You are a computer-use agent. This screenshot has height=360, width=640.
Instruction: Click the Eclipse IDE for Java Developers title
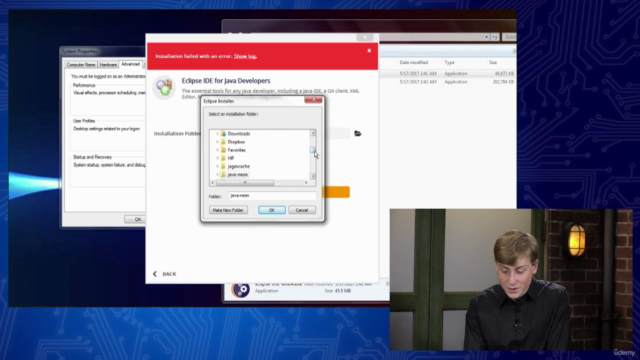[226, 81]
